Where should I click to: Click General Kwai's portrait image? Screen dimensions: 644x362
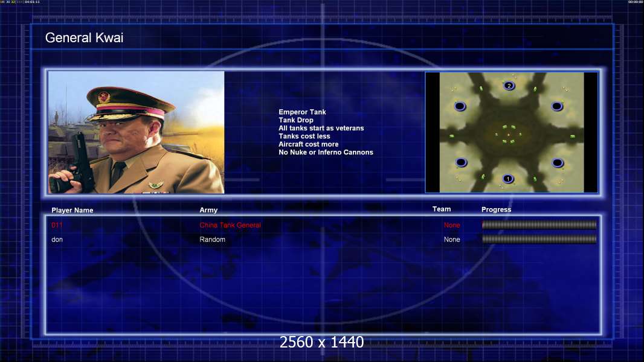coord(137,132)
